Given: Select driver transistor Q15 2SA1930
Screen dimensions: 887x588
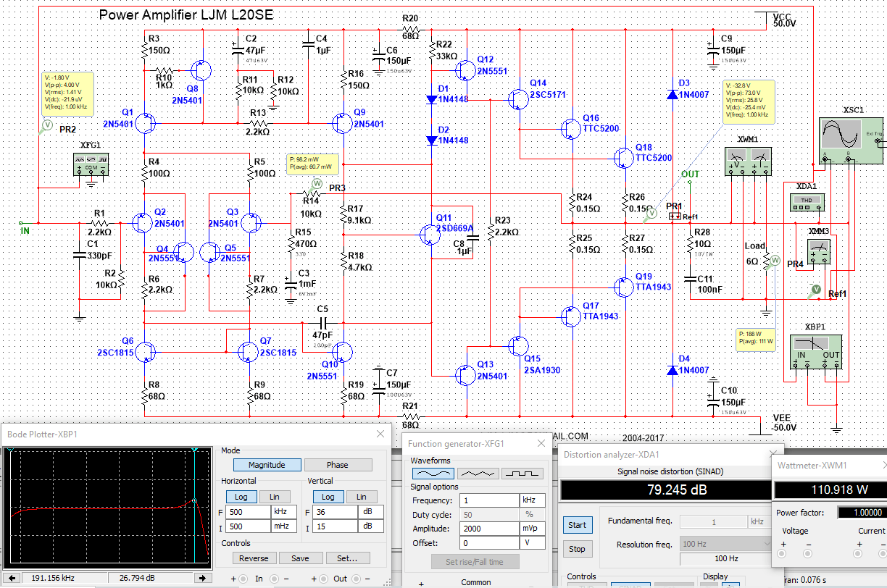Looking at the screenshot, I should [x=519, y=345].
